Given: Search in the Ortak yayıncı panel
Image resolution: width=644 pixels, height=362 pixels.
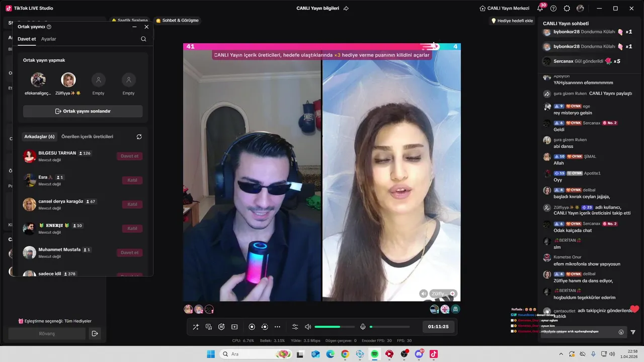Looking at the screenshot, I should tap(143, 39).
